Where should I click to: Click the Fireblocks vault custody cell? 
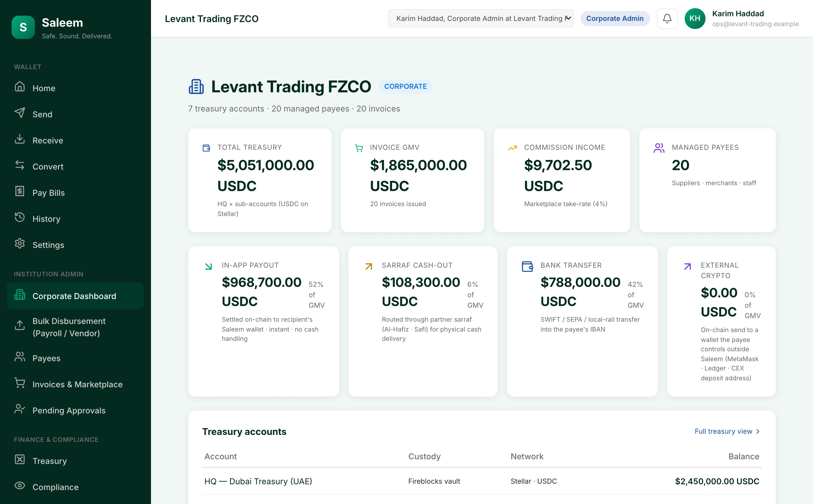pos(434,481)
